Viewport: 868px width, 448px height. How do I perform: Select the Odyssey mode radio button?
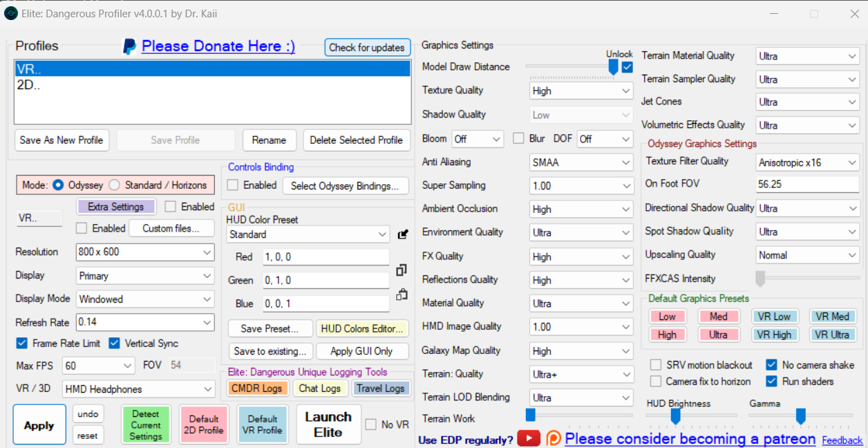point(58,185)
